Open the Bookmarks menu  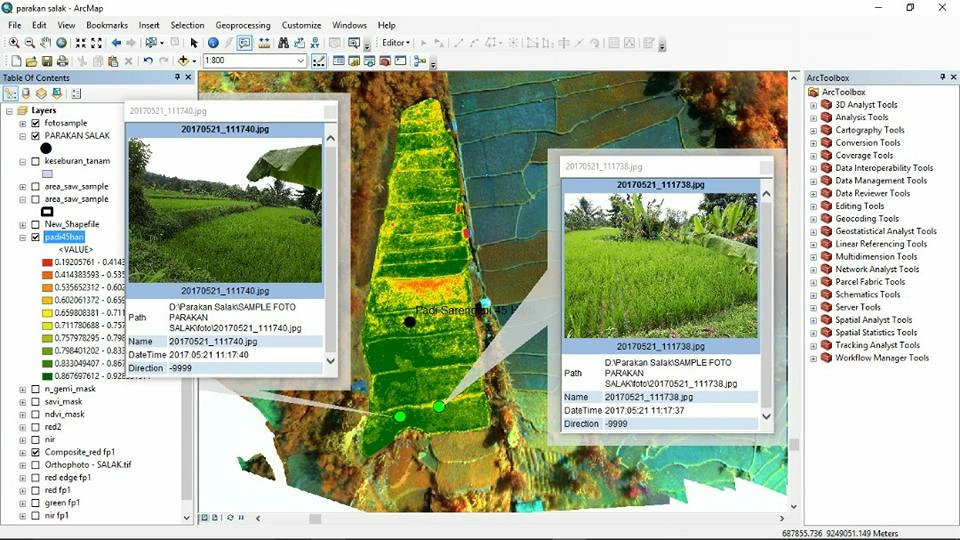click(x=106, y=25)
